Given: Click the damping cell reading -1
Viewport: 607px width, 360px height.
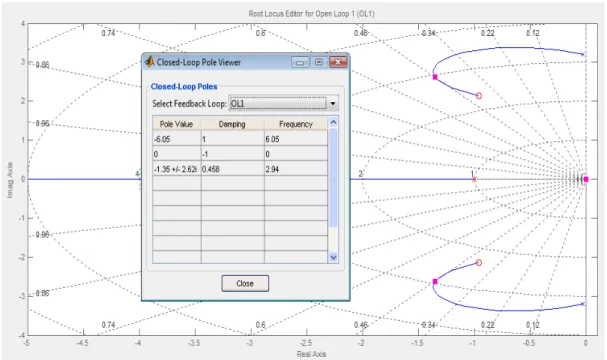Looking at the screenshot, I should click(x=233, y=154).
